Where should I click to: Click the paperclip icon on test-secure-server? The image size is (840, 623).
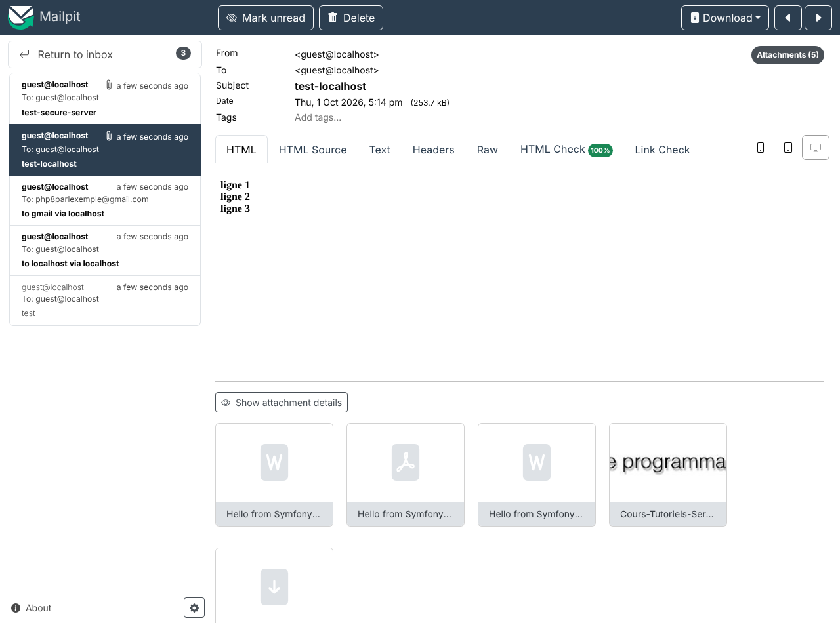109,85
